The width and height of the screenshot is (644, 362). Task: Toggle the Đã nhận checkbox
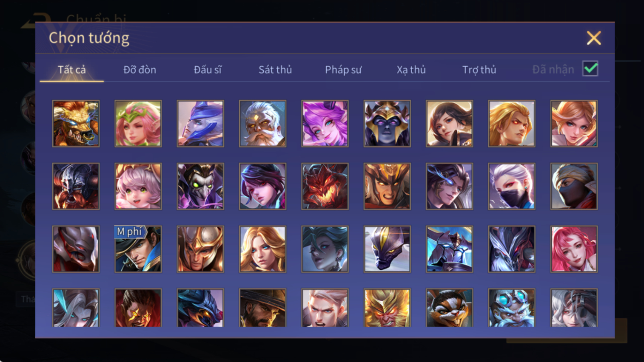pyautogui.click(x=590, y=69)
